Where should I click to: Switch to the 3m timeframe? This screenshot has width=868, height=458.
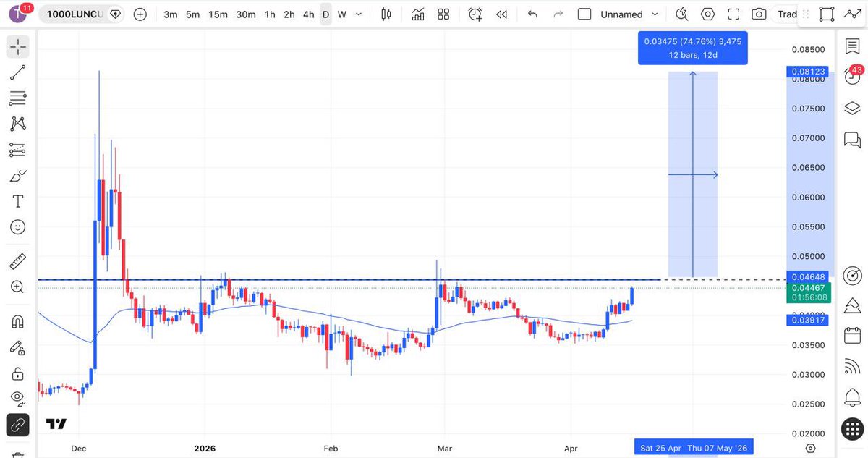point(171,14)
